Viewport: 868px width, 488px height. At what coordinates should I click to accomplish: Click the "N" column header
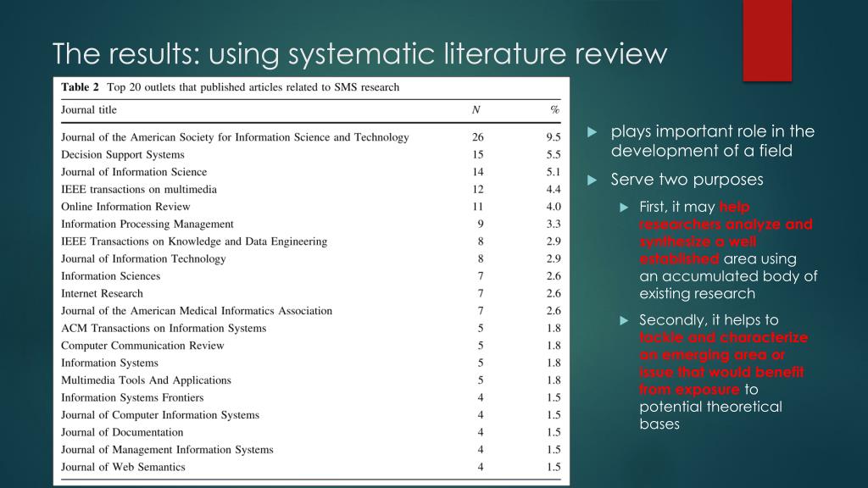coord(476,109)
